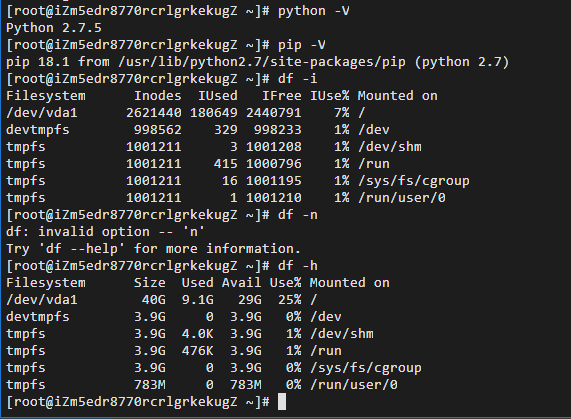The image size is (571, 419).
Task: Click the '9.1G' used value
Action: click(198, 300)
